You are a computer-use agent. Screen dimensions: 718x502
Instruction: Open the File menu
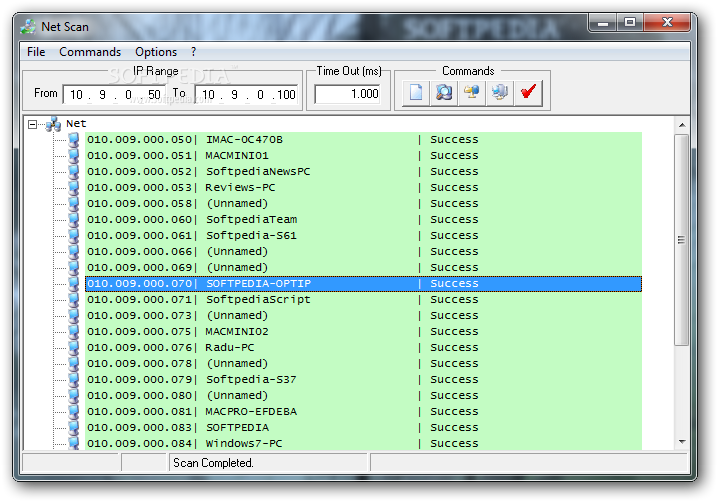click(x=36, y=52)
